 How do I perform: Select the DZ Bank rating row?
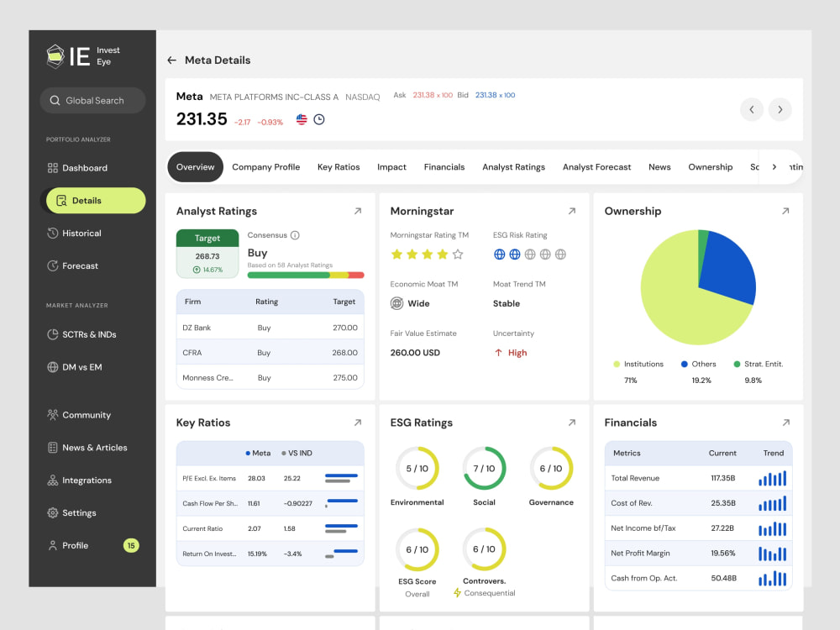(x=270, y=328)
